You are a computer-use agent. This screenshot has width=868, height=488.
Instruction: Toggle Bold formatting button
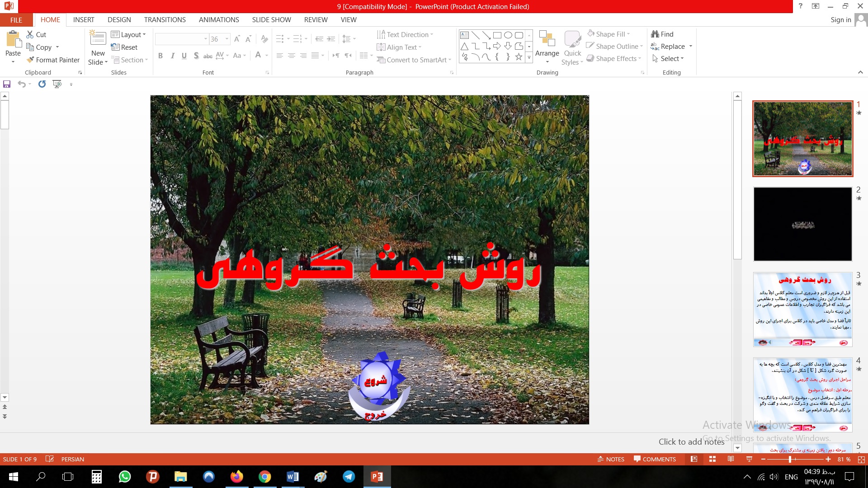click(160, 56)
